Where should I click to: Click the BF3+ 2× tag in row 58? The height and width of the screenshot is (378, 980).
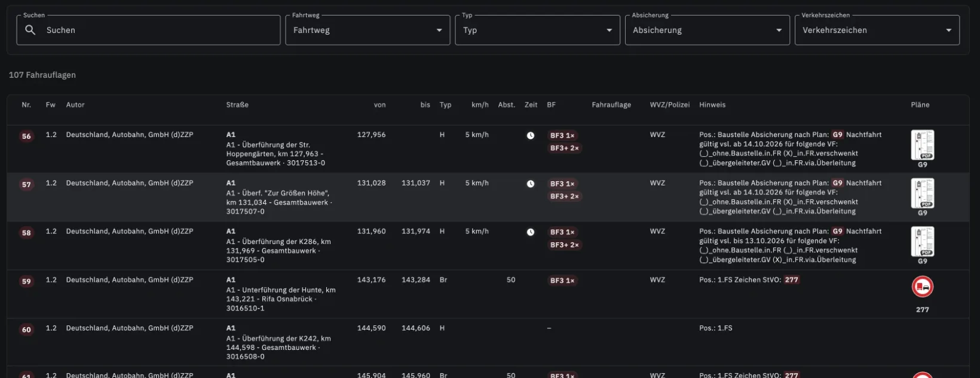pyautogui.click(x=565, y=245)
